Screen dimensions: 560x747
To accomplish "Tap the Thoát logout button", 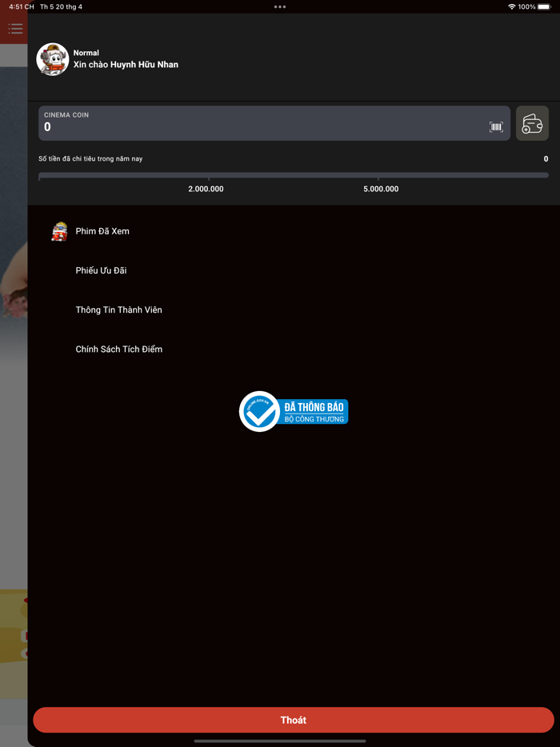I will pos(294,720).
